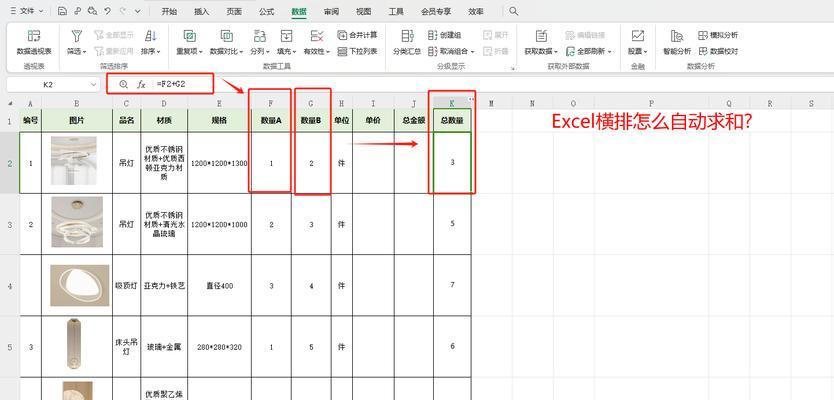
Task: Click the cell reading 280*280*320
Action: pyautogui.click(x=220, y=347)
